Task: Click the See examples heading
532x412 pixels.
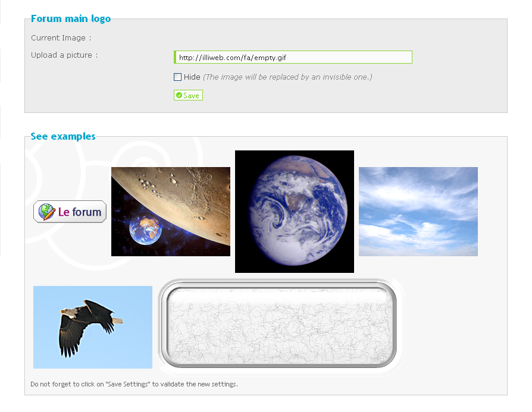Action: (63, 136)
